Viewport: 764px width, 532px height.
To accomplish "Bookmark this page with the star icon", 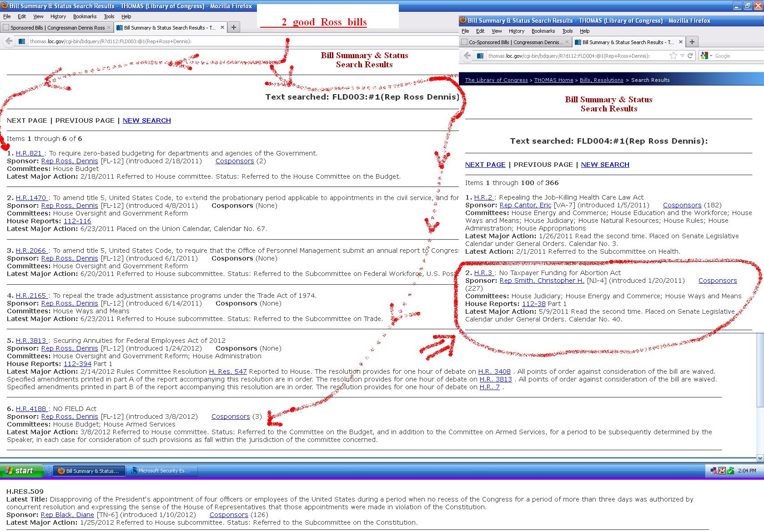I will tap(674, 56).
